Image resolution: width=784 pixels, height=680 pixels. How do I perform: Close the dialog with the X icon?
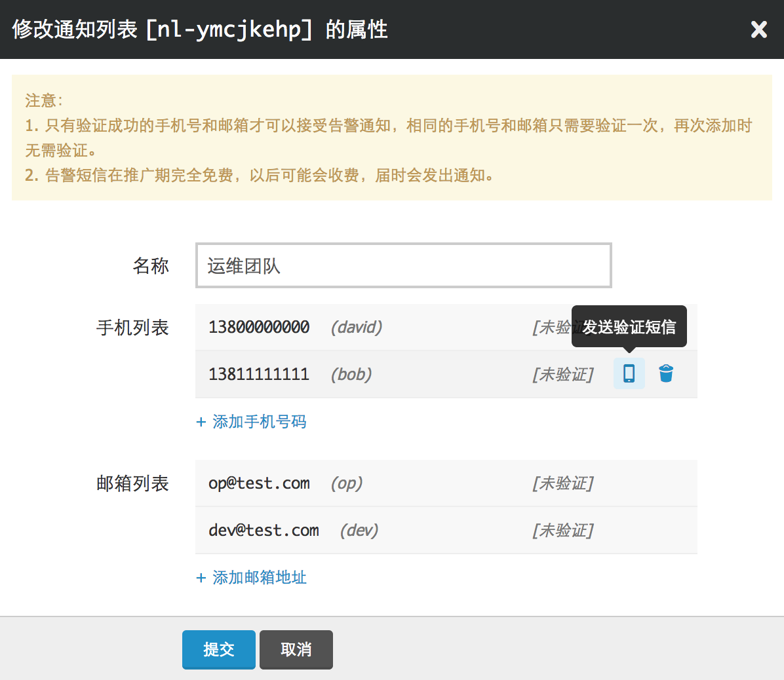758,29
